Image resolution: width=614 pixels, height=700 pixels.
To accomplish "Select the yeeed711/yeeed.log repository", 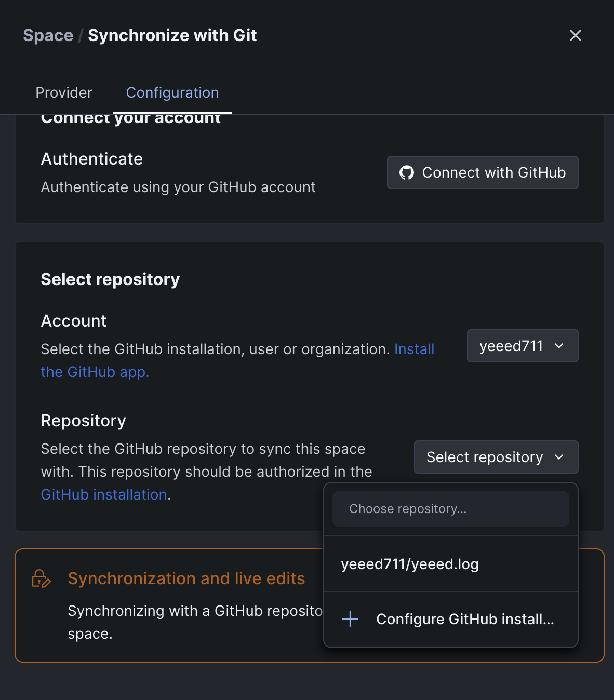I will [451, 564].
